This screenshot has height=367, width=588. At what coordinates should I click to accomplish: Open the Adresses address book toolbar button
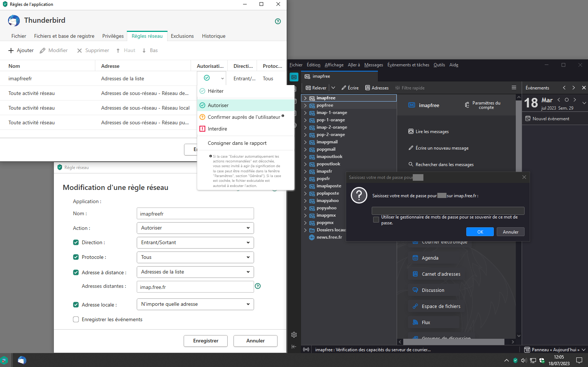pyautogui.click(x=377, y=88)
